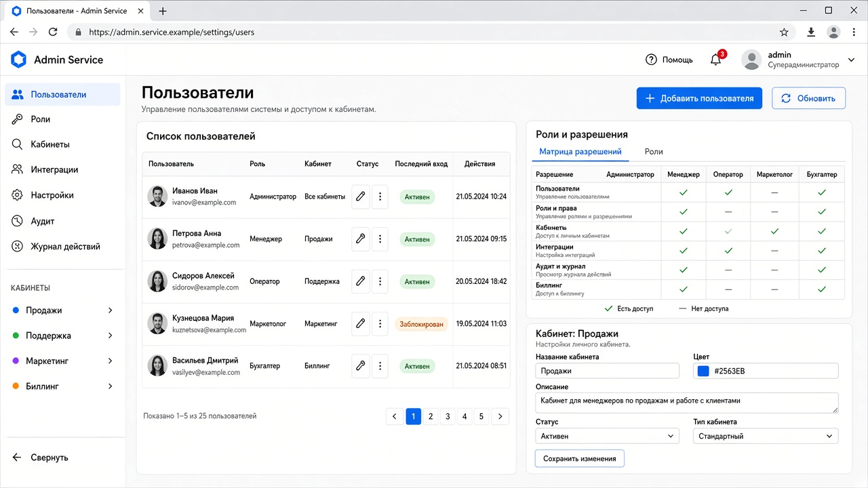Click the Обновить button
The width and height of the screenshot is (868, 488).
click(x=809, y=98)
